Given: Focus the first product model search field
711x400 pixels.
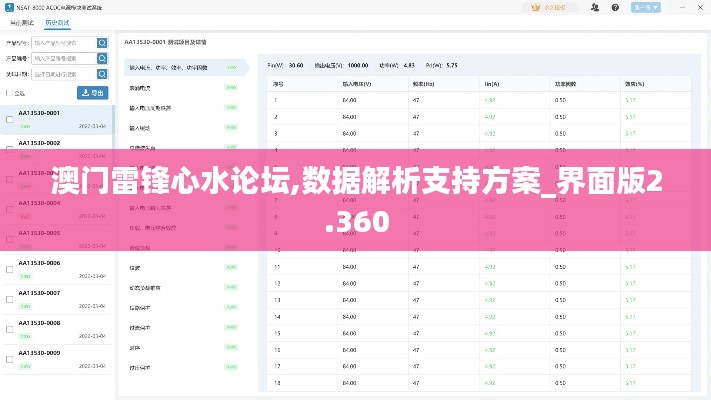Looking at the screenshot, I should pyautogui.click(x=64, y=43).
